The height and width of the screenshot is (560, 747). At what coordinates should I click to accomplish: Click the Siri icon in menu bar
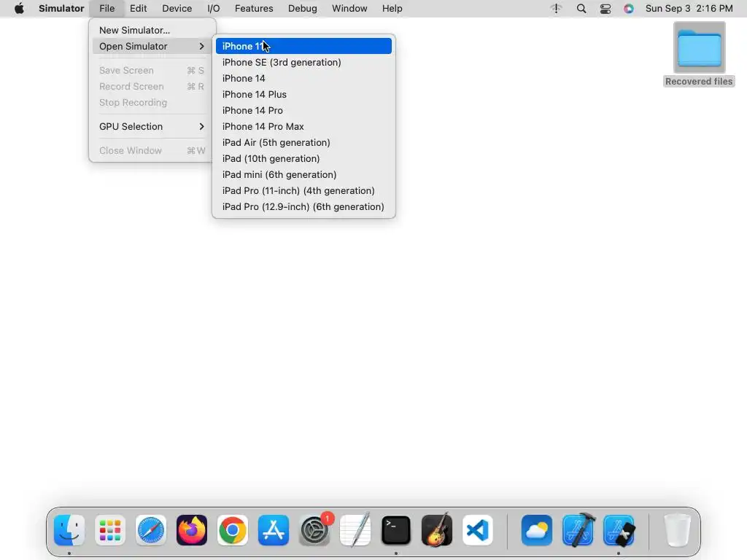(629, 9)
